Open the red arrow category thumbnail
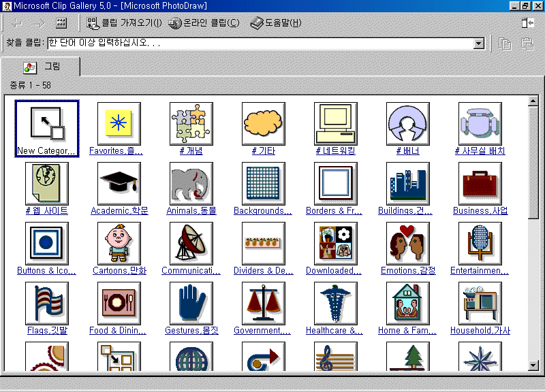This screenshot has height=392, width=545. [x=264, y=356]
